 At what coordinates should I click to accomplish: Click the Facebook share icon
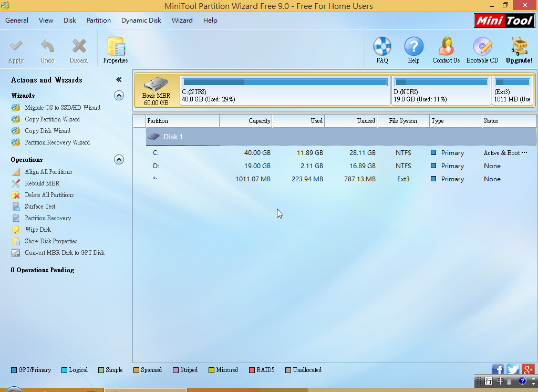click(x=498, y=369)
